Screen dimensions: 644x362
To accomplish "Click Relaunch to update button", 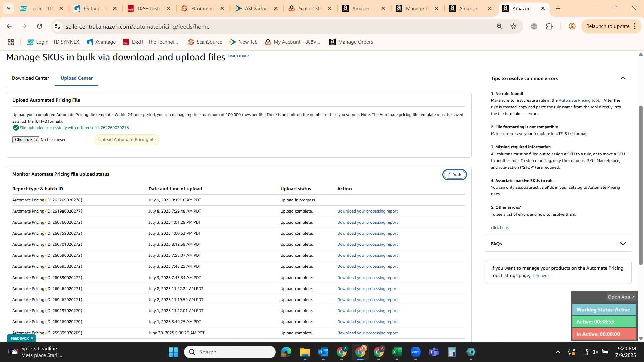I will click(607, 26).
